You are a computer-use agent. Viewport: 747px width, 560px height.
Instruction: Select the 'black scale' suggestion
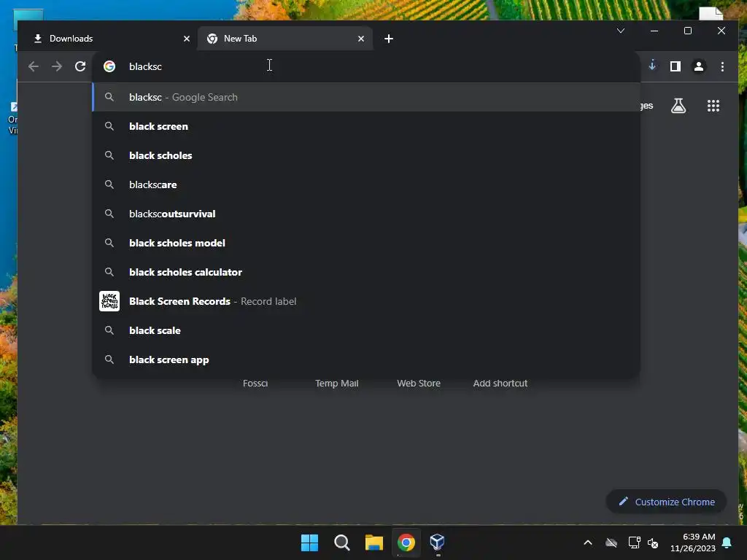pyautogui.click(x=366, y=330)
